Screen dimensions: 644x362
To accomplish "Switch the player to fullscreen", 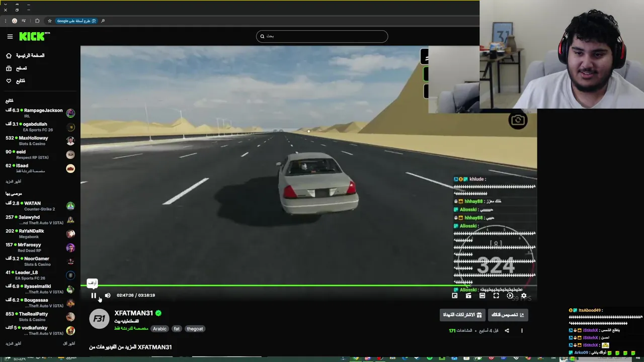I will click(x=496, y=296).
